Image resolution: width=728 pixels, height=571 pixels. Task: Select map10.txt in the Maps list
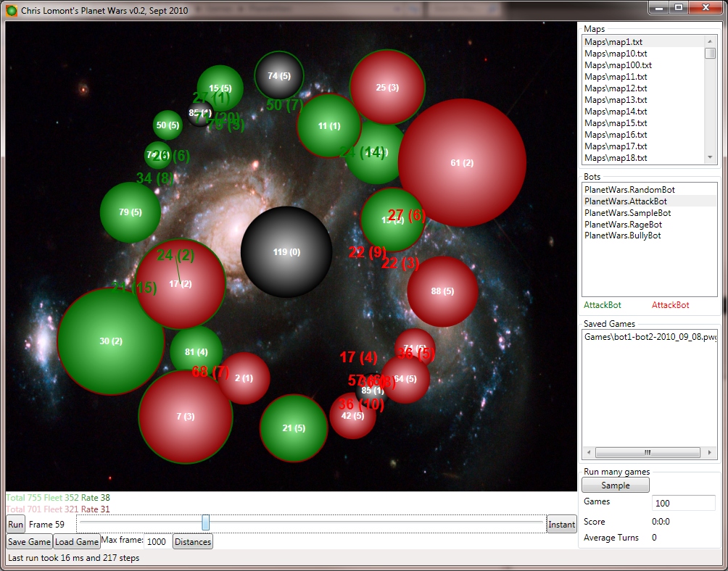point(616,54)
